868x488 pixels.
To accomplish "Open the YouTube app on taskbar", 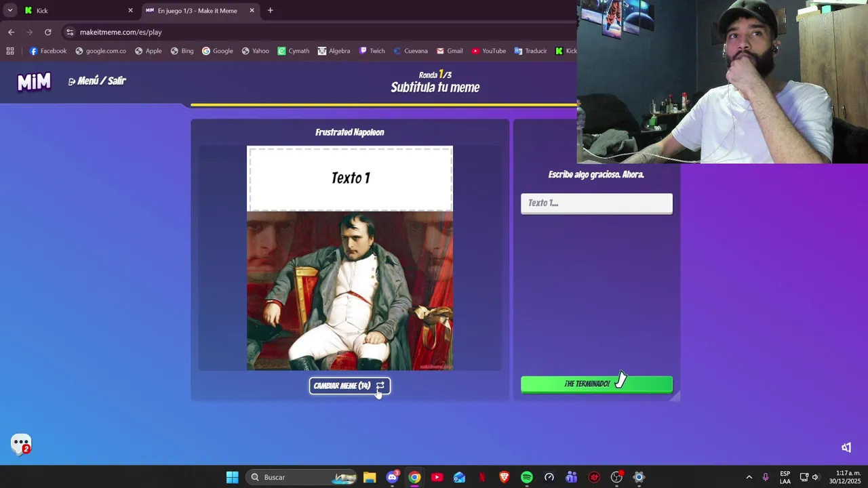I will [437, 477].
